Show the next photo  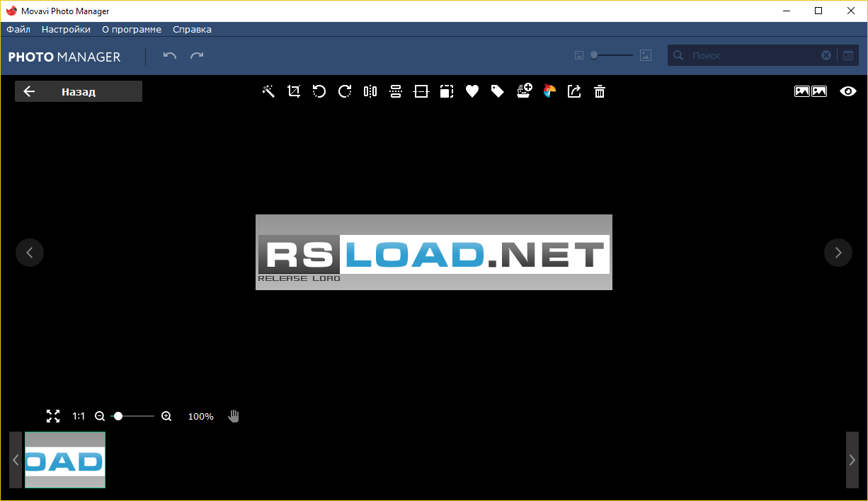pos(838,253)
